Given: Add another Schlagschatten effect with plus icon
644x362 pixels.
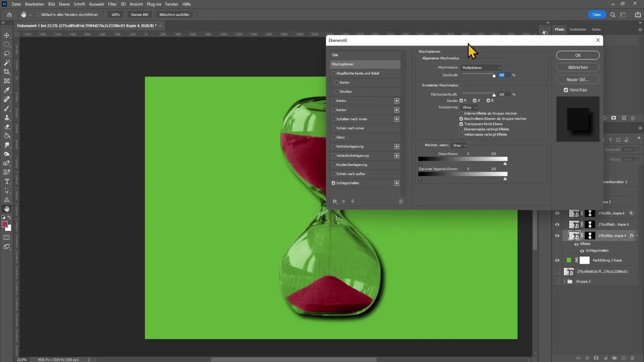Looking at the screenshot, I should click(397, 183).
